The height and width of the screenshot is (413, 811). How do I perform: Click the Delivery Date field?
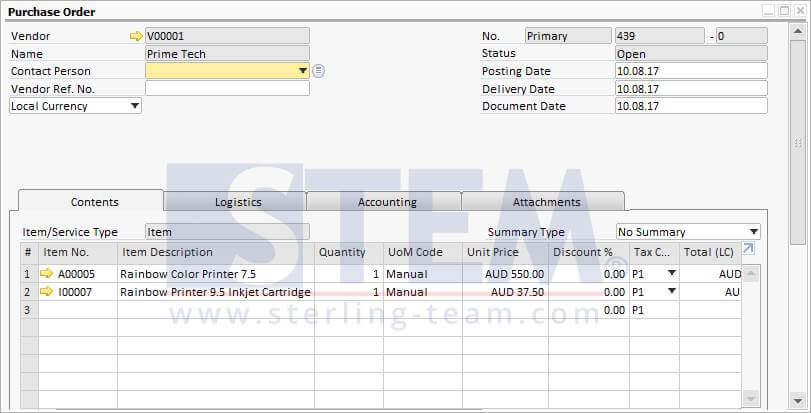pos(691,89)
